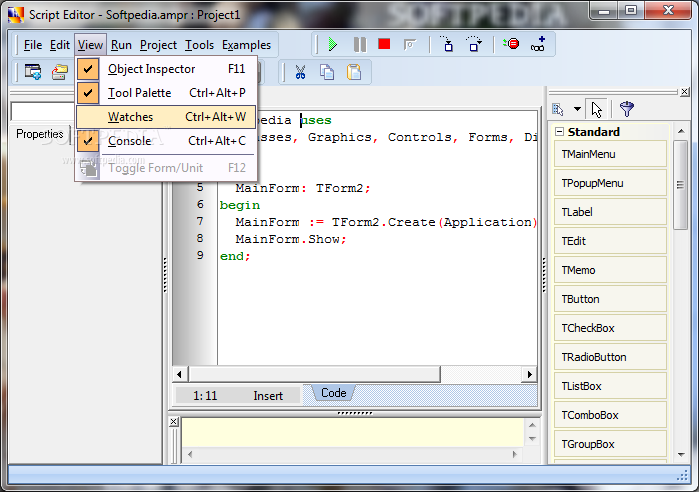Click the console output text area

pos(353,432)
